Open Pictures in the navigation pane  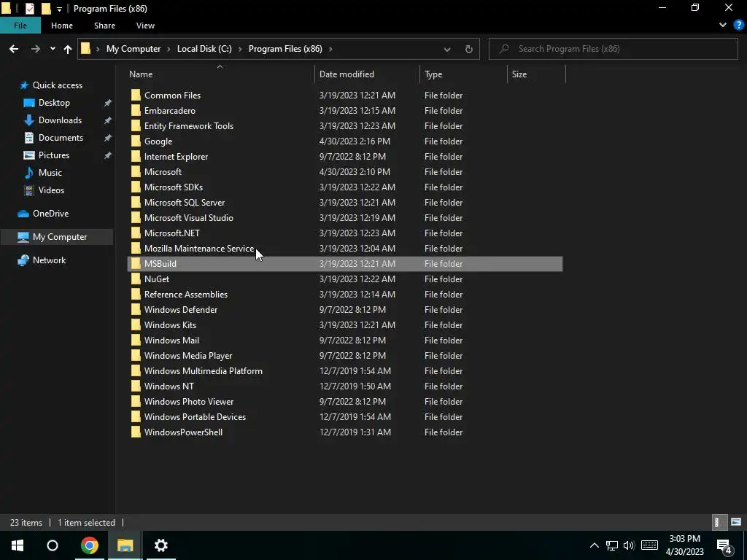tap(54, 155)
